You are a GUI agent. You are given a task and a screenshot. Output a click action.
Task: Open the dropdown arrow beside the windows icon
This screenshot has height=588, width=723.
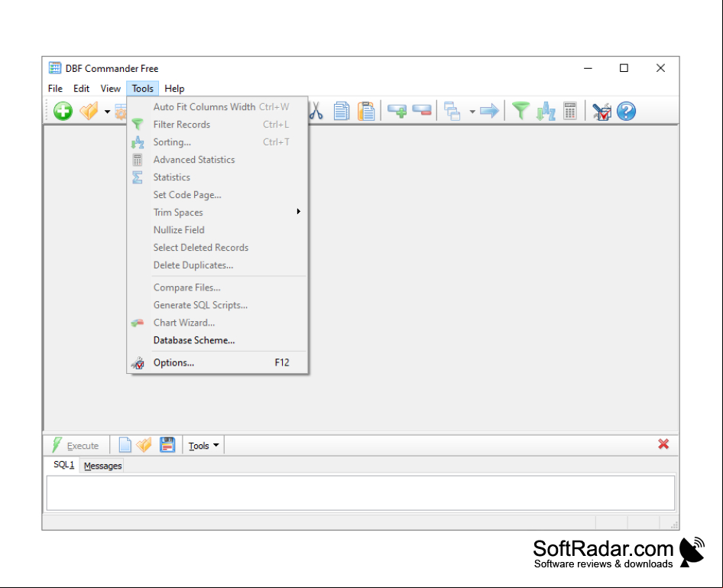click(472, 112)
